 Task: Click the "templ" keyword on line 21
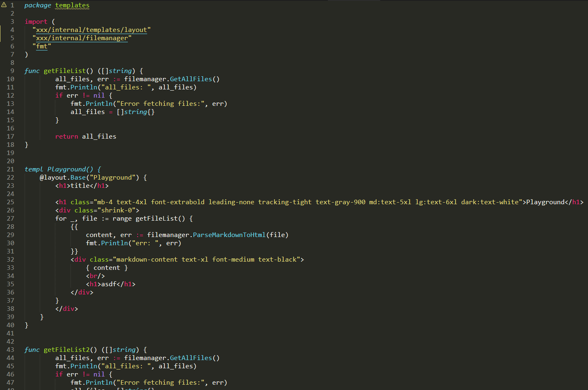(34, 169)
